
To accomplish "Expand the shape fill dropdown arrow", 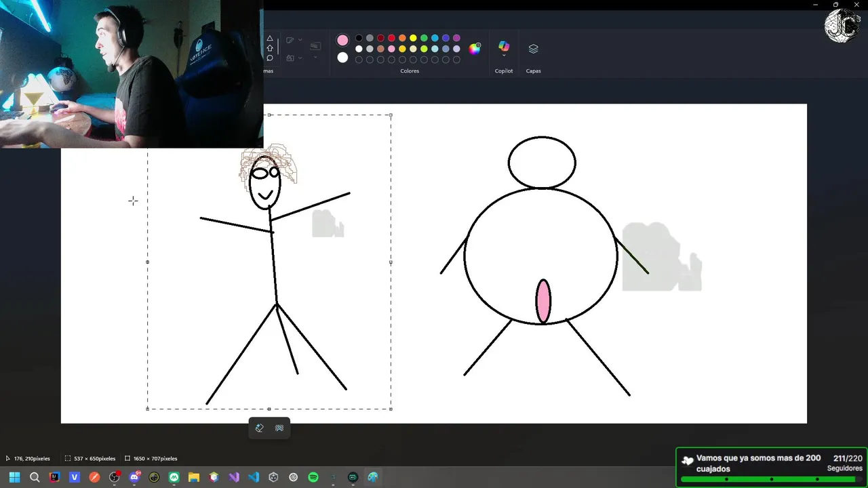I will click(x=300, y=58).
